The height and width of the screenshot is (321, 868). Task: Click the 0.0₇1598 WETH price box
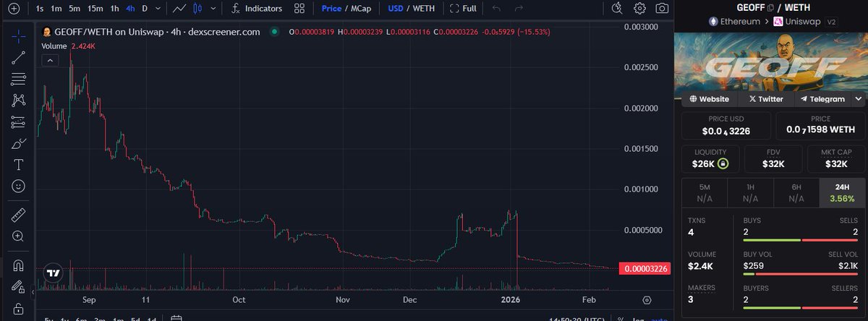[820, 126]
